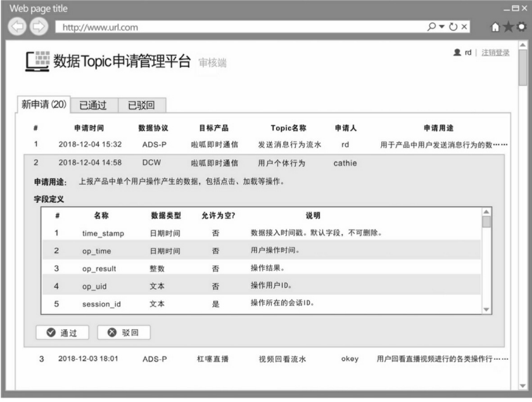Click the favorites star icon

coord(508,27)
